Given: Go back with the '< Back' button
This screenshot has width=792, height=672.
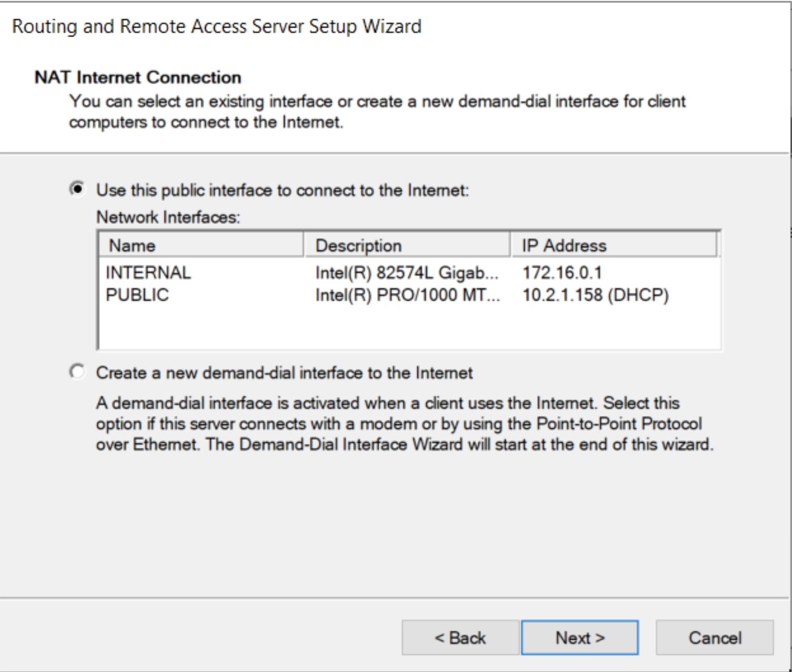Looking at the screenshot, I should [x=460, y=638].
